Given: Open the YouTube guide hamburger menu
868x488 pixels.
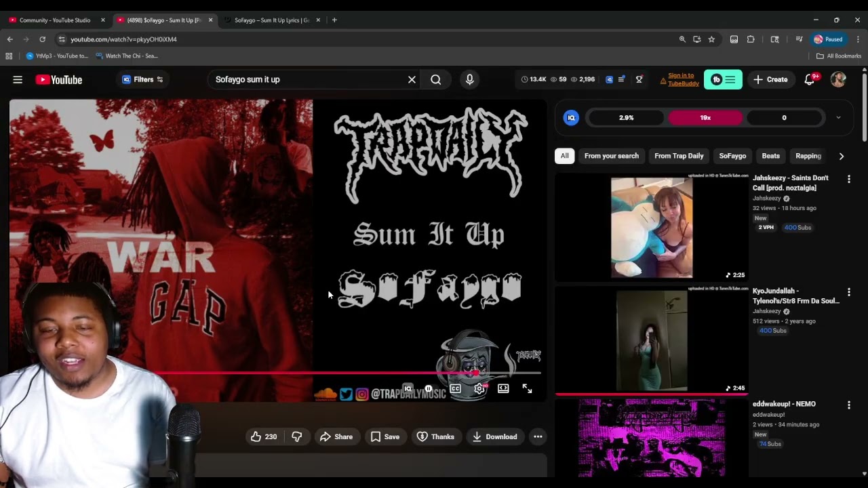Looking at the screenshot, I should point(18,79).
